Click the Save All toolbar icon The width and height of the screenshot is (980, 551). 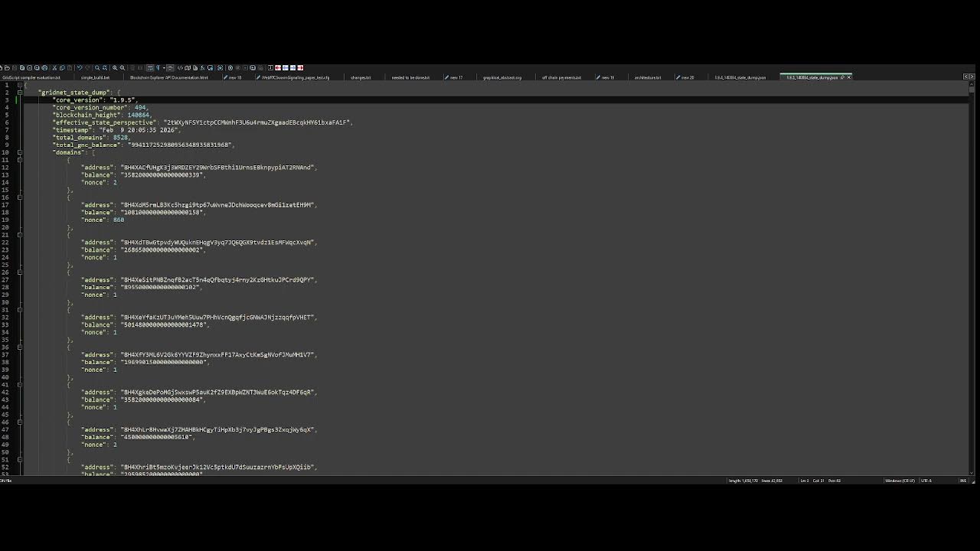22,67
